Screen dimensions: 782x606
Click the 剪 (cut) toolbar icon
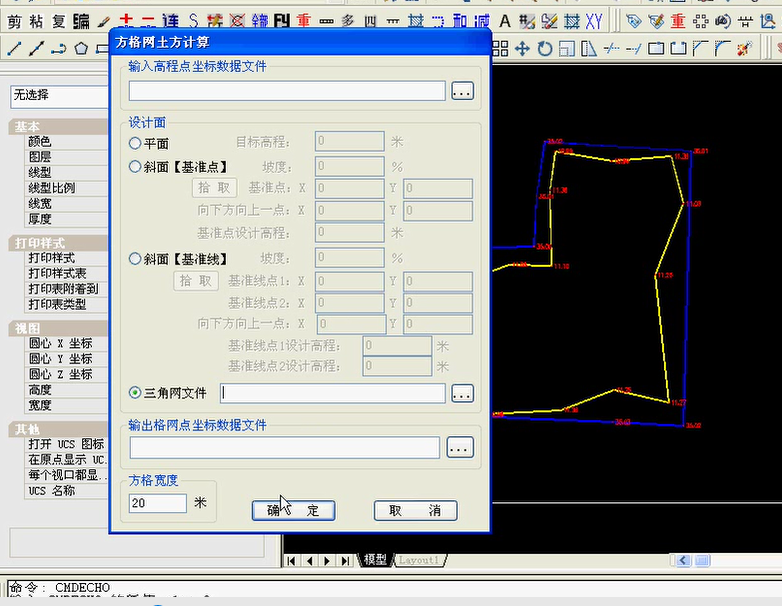click(x=15, y=21)
